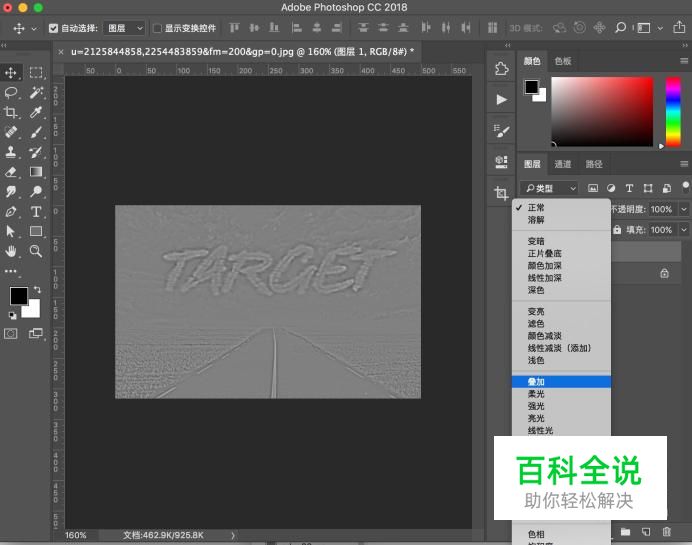Toggle Quick Mask mode
692x545 pixels.
pos(11,334)
